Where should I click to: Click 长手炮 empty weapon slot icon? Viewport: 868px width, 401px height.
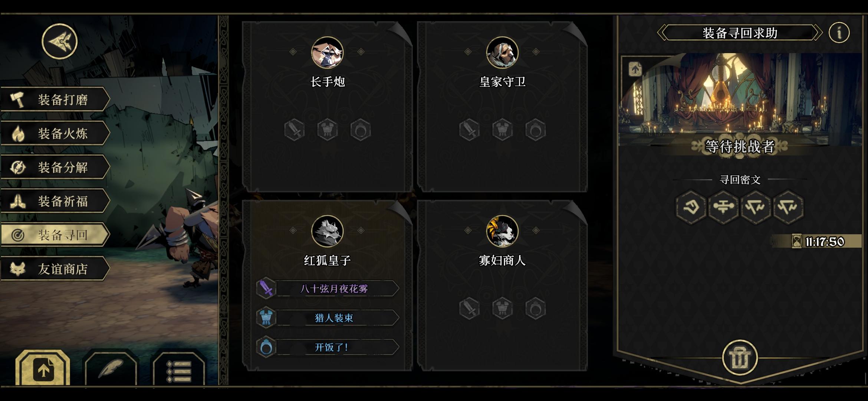[295, 130]
